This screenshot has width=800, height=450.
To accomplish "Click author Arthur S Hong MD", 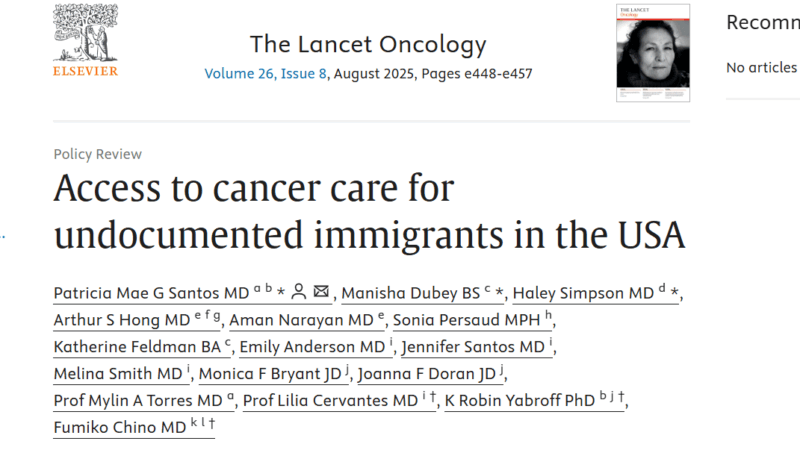I will tap(122, 320).
